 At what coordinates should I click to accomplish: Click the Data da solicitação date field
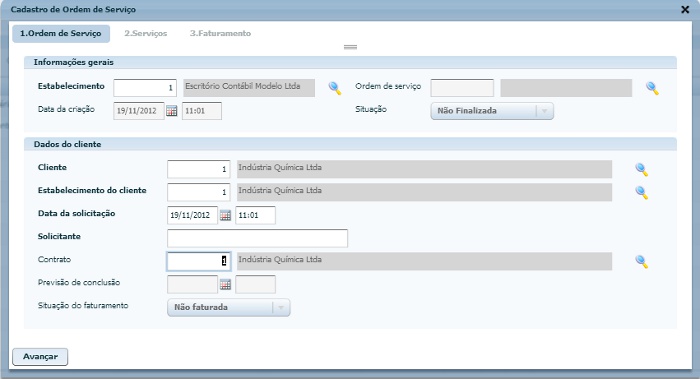tap(192, 215)
